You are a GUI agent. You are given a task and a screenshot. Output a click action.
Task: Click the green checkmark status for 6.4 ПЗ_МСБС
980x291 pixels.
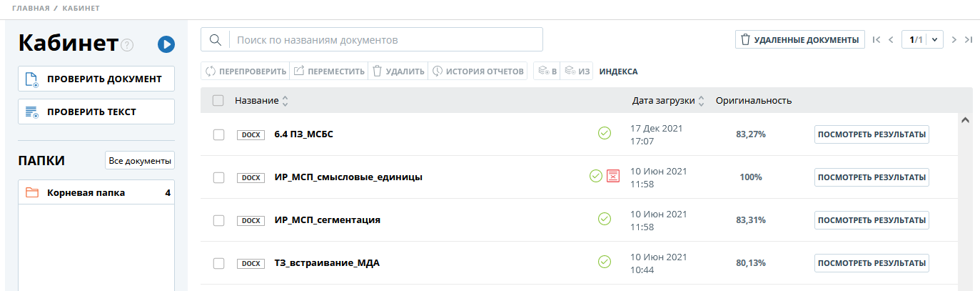605,133
